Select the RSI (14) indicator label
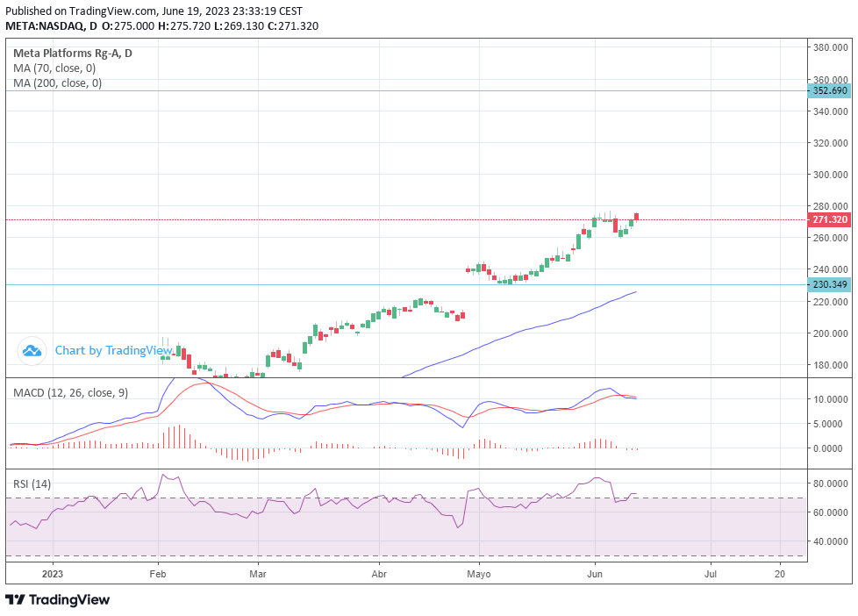Image resolution: width=858 pixels, height=616 pixels. click(32, 484)
